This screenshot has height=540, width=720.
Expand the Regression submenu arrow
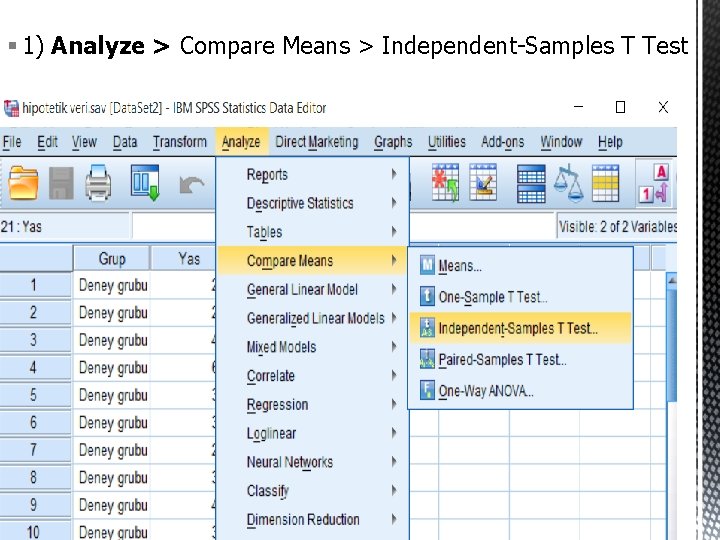pyautogui.click(x=394, y=404)
